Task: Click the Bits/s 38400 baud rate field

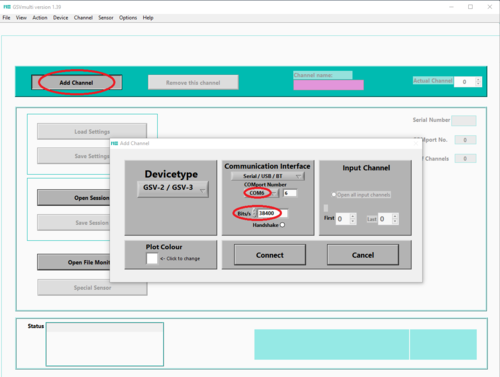Action: tap(272, 213)
